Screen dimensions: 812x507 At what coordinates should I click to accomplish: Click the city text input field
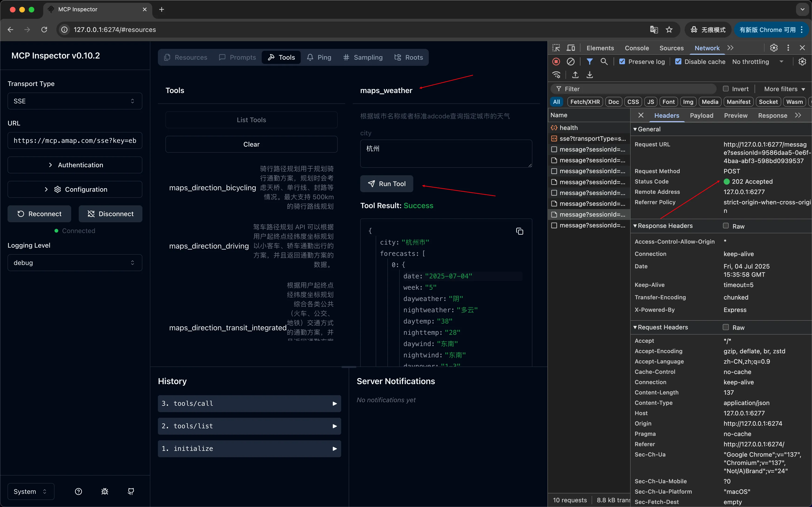pyautogui.click(x=446, y=154)
